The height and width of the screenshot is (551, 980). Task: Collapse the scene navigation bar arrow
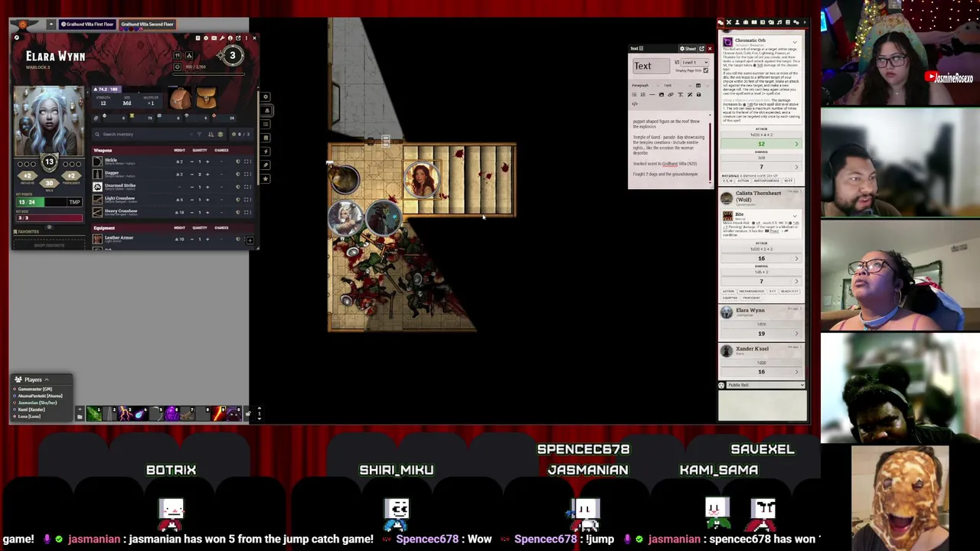click(x=51, y=24)
